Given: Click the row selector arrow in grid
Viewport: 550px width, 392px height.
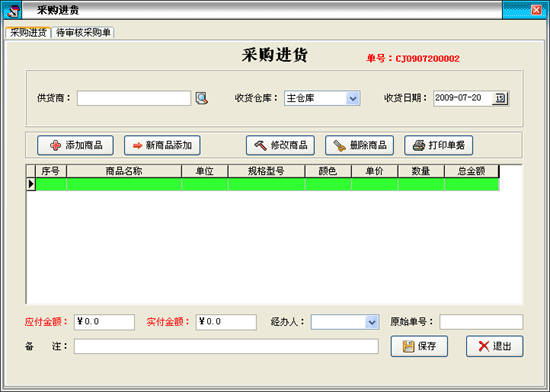Looking at the screenshot, I should click(31, 184).
